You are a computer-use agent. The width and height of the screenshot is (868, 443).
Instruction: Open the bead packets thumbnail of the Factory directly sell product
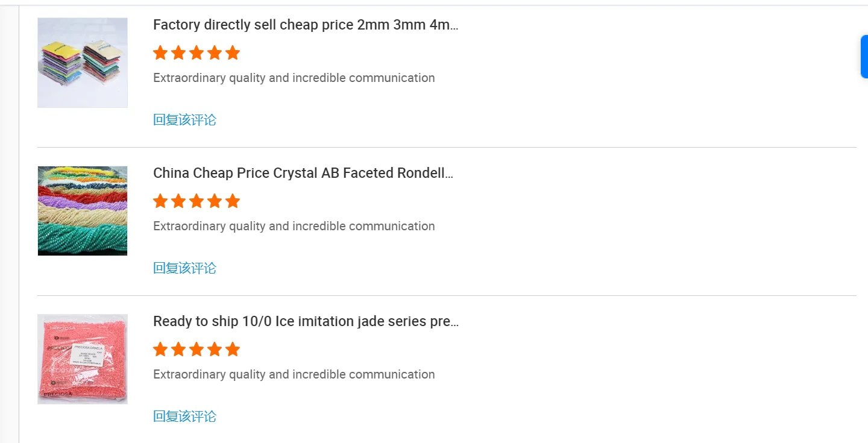click(83, 63)
